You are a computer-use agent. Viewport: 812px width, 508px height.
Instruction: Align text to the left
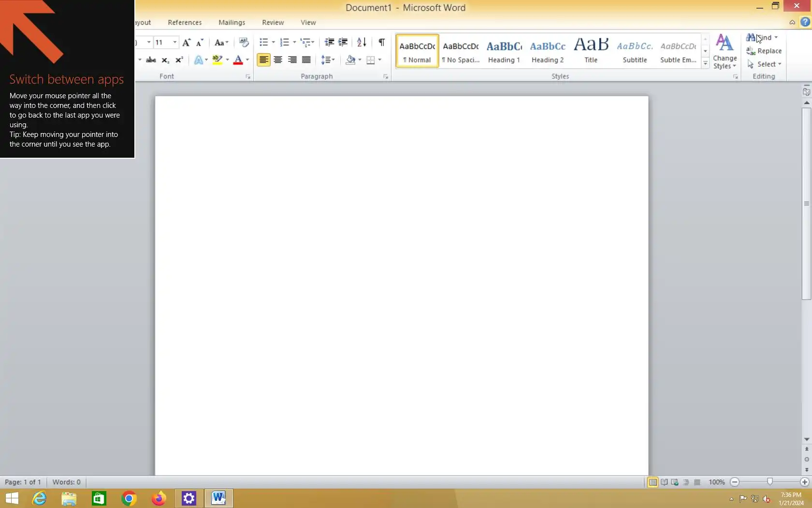point(263,60)
